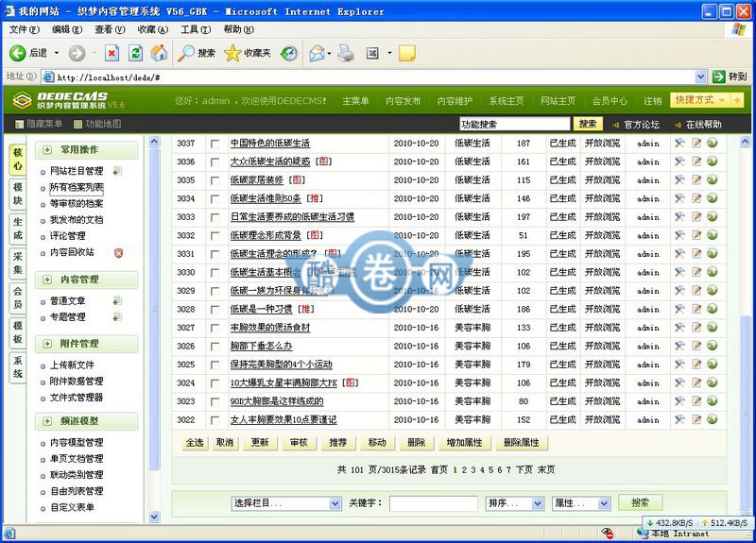Viewport: 756px width, 543px height.
Task: Refresh the page using the IE refresh icon
Action: point(135,53)
